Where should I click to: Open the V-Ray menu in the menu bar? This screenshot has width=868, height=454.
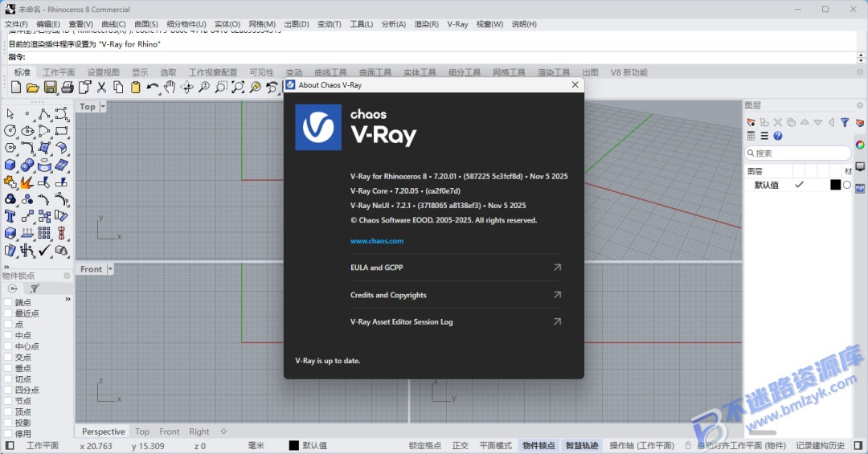pyautogui.click(x=457, y=24)
